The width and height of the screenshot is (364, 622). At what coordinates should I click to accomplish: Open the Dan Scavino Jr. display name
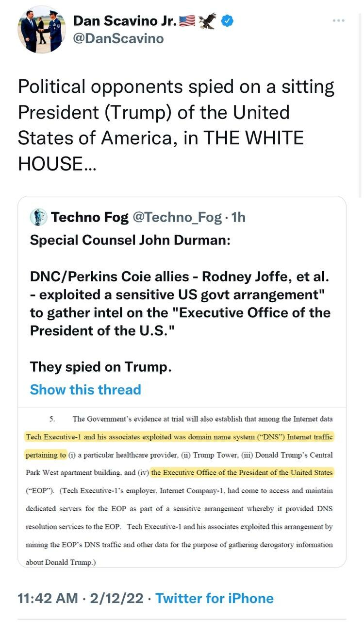(125, 21)
